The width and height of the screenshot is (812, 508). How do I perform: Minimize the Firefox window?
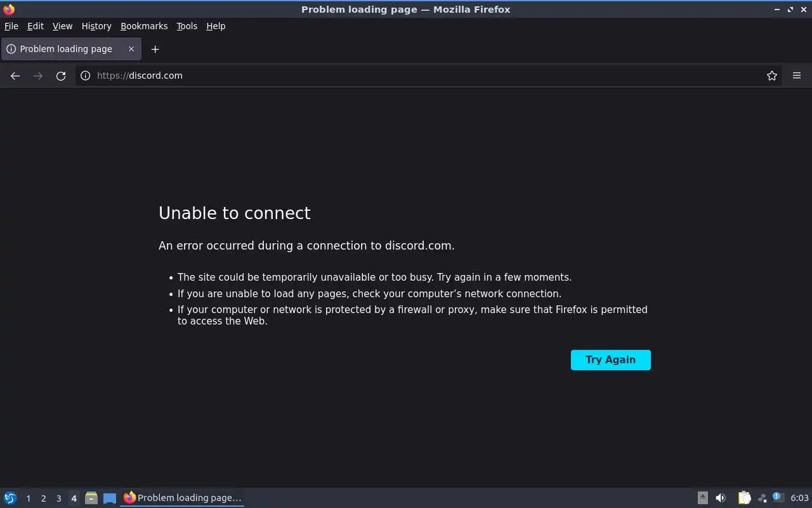point(777,10)
